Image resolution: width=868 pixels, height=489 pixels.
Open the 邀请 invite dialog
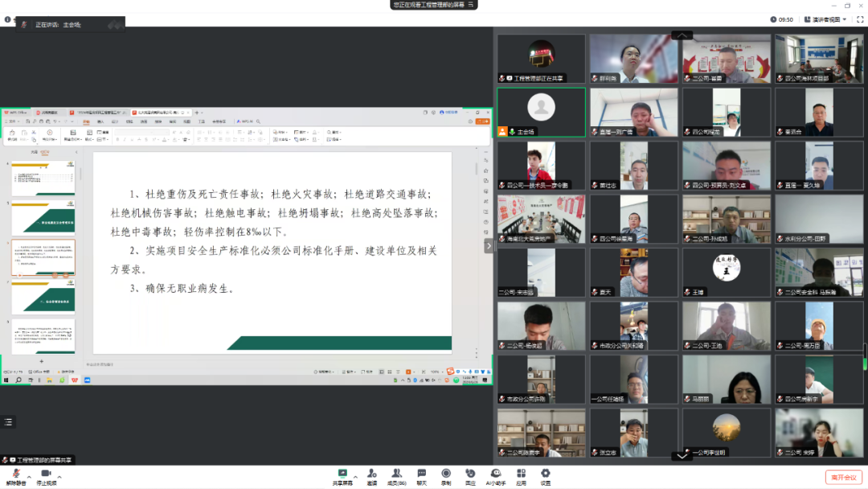click(x=371, y=475)
